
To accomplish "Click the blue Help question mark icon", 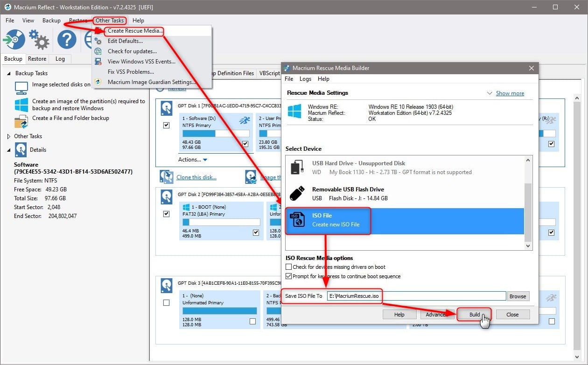I will (x=66, y=39).
